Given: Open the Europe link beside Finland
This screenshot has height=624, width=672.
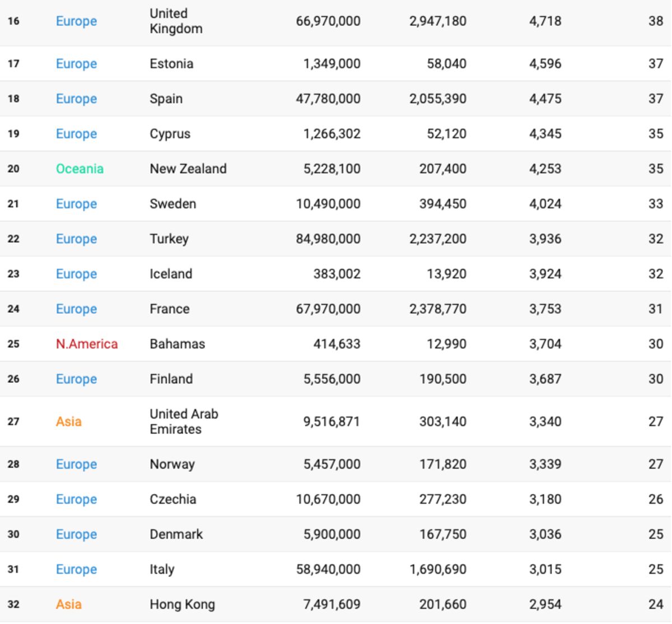Looking at the screenshot, I should point(76,379).
